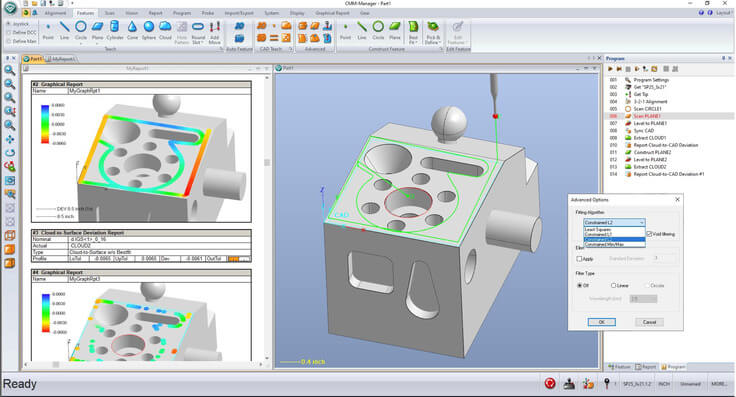Open the Fitting Algorithm combo box
736x397 pixels.
(x=614, y=222)
